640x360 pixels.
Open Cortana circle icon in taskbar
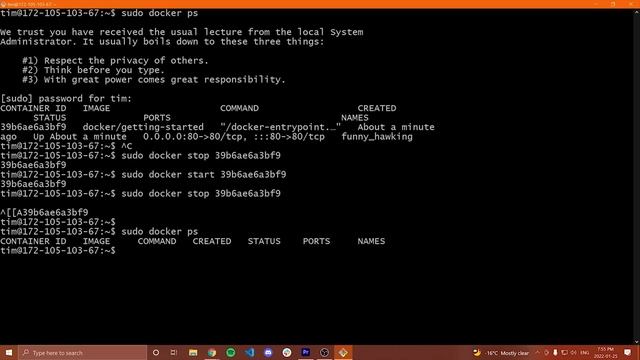(x=156, y=353)
